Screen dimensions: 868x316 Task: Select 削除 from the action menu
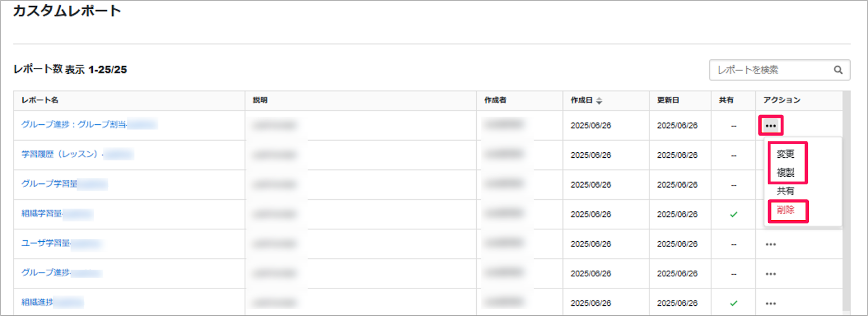(x=785, y=210)
